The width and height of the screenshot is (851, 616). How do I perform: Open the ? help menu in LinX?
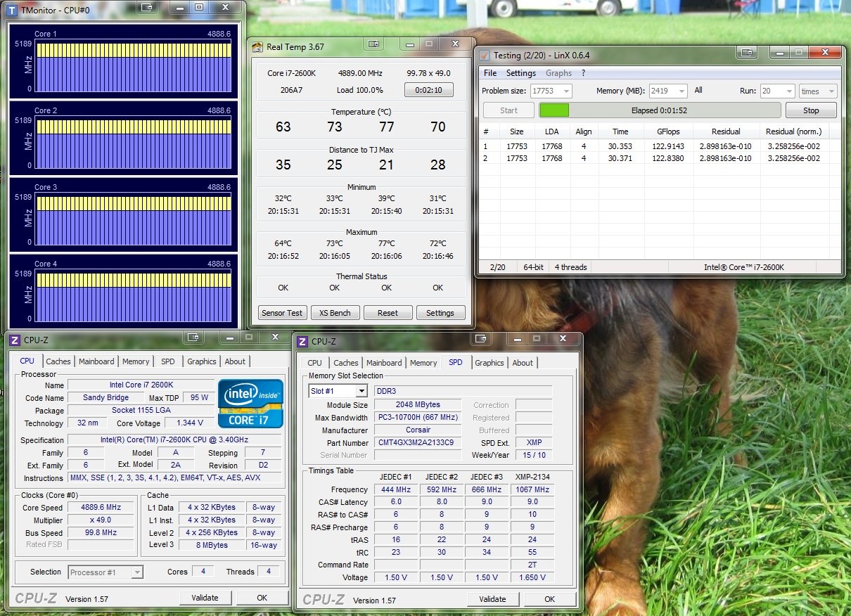(x=583, y=73)
